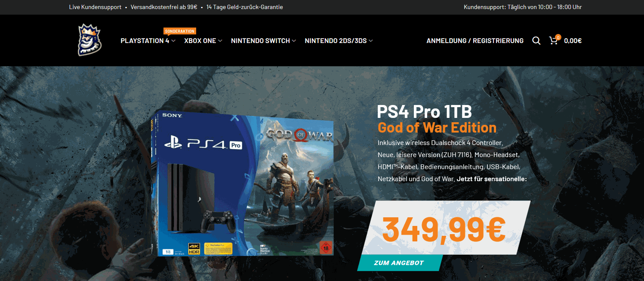Expand the NINTENDO SWITCH dropdown chevron
Viewport: 644px width, 281px height.
tap(294, 41)
